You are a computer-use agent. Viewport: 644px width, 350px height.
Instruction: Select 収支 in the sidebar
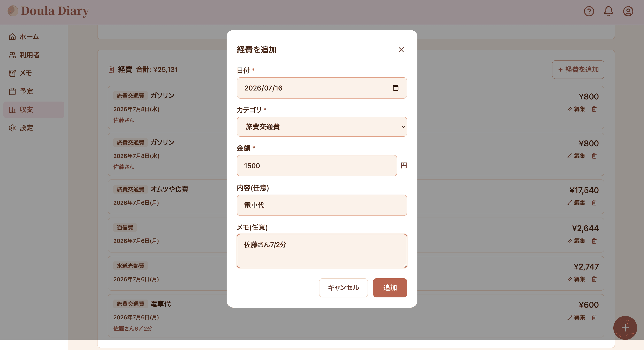pyautogui.click(x=34, y=110)
